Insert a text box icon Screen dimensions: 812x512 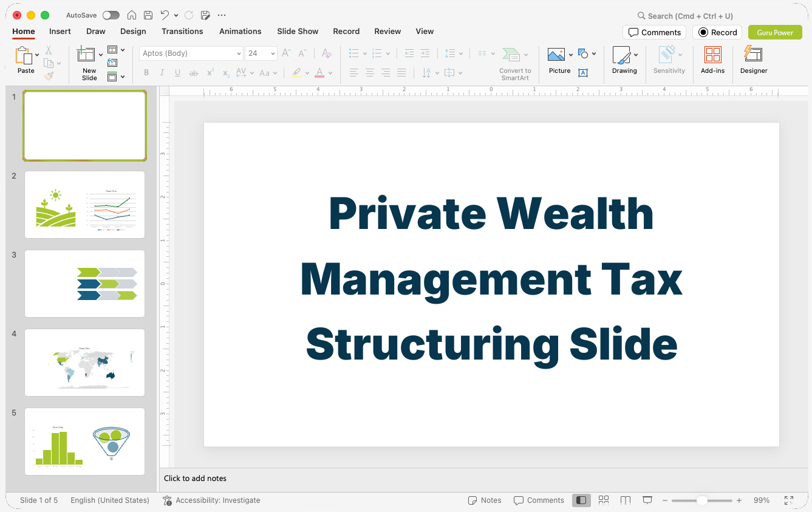(583, 73)
